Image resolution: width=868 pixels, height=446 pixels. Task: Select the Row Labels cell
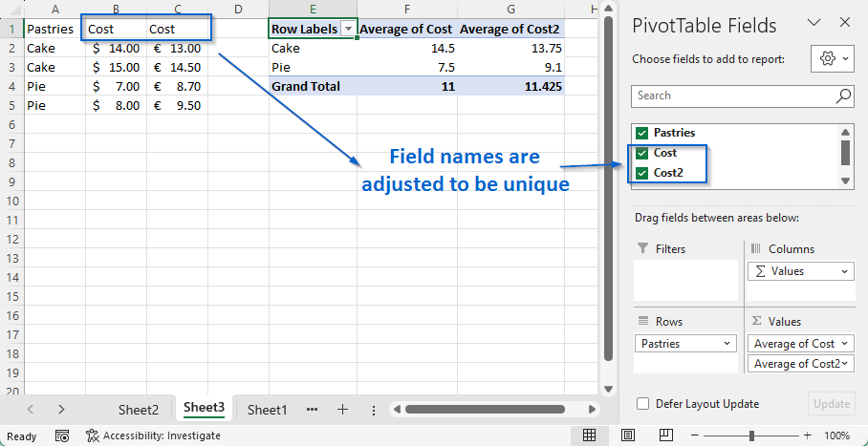pos(313,29)
